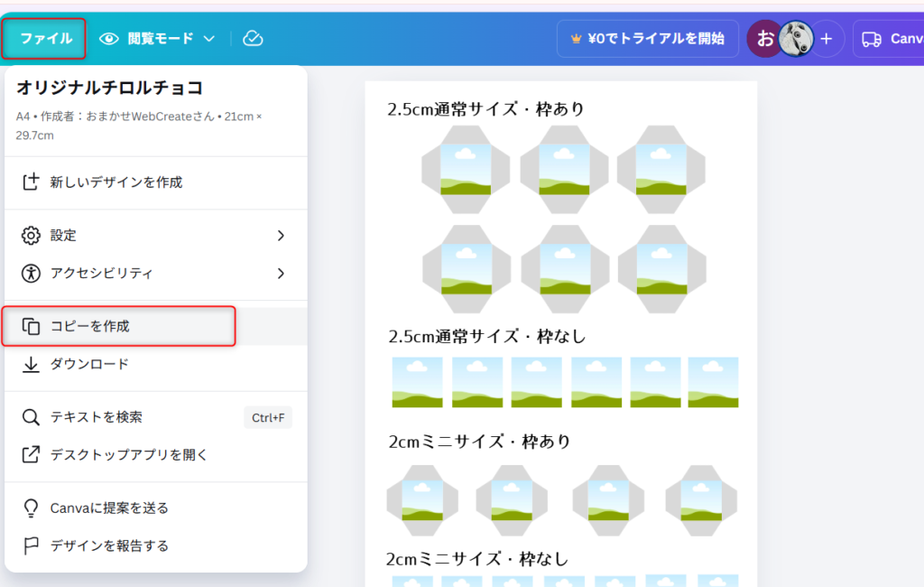Viewport: 924px width, 587px height.
Task: Click the dog profile avatar
Action: 796,39
